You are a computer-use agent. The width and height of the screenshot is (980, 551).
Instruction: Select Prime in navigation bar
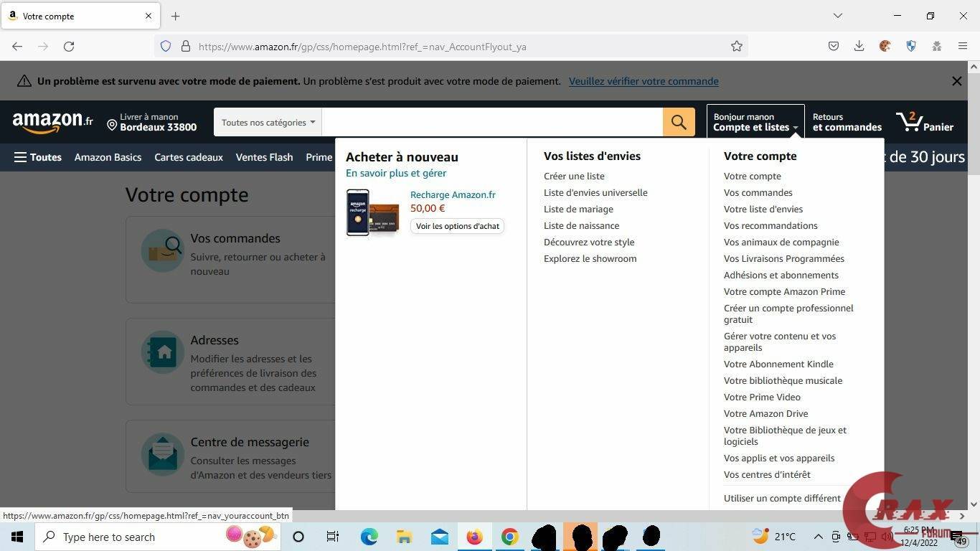click(x=319, y=157)
